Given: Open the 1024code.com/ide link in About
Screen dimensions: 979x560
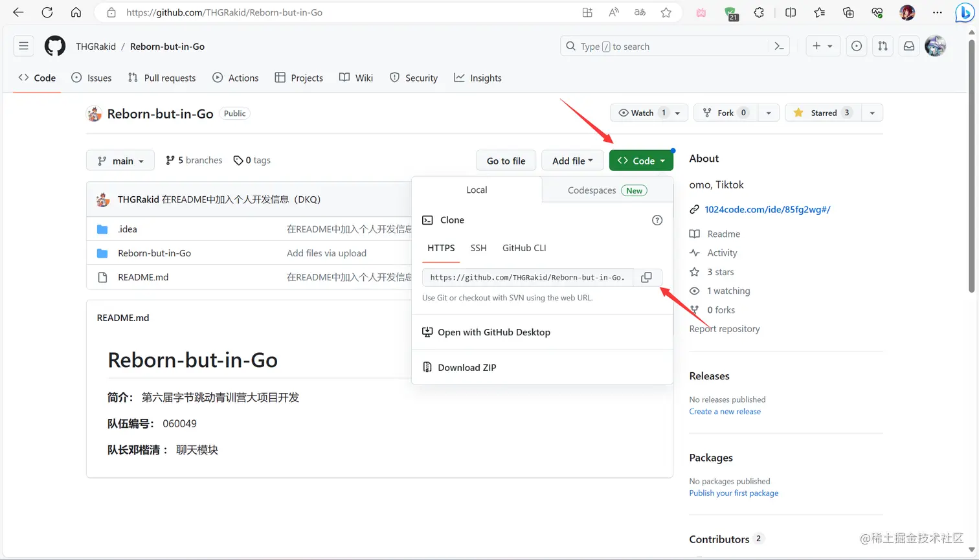Looking at the screenshot, I should tap(767, 209).
